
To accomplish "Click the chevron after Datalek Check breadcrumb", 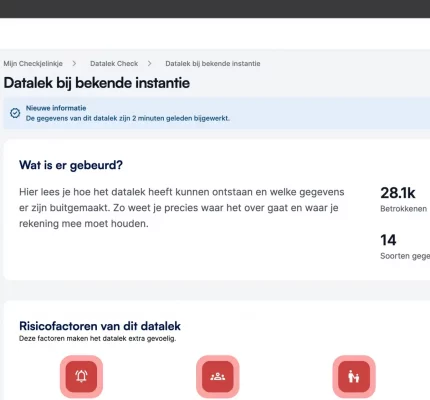I will 149,63.
